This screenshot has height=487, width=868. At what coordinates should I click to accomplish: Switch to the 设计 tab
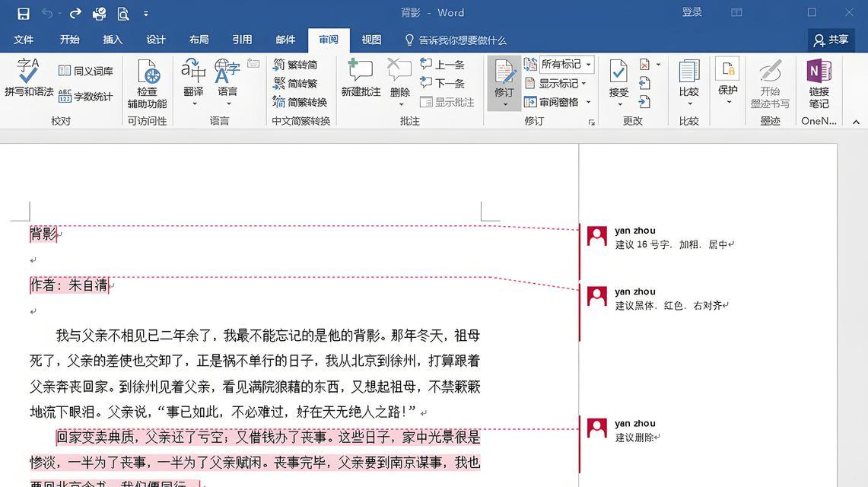[155, 40]
